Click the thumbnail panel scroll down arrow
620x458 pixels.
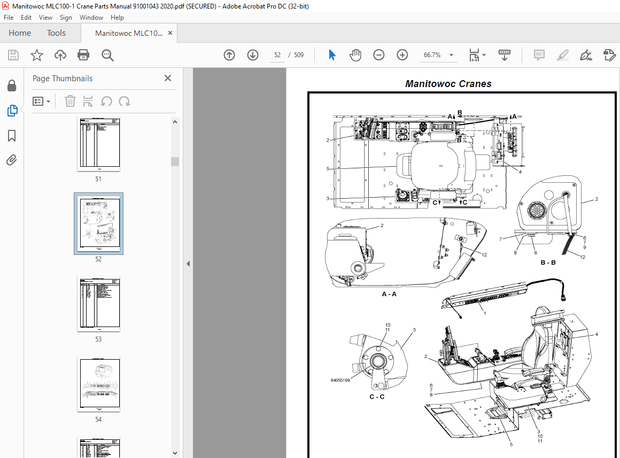(x=175, y=453)
